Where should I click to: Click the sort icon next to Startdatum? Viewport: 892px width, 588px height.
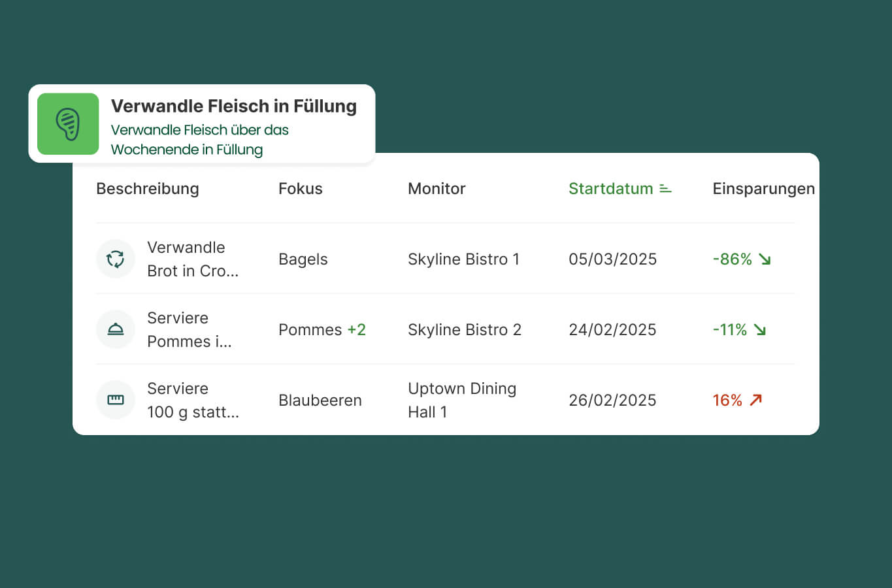(665, 189)
